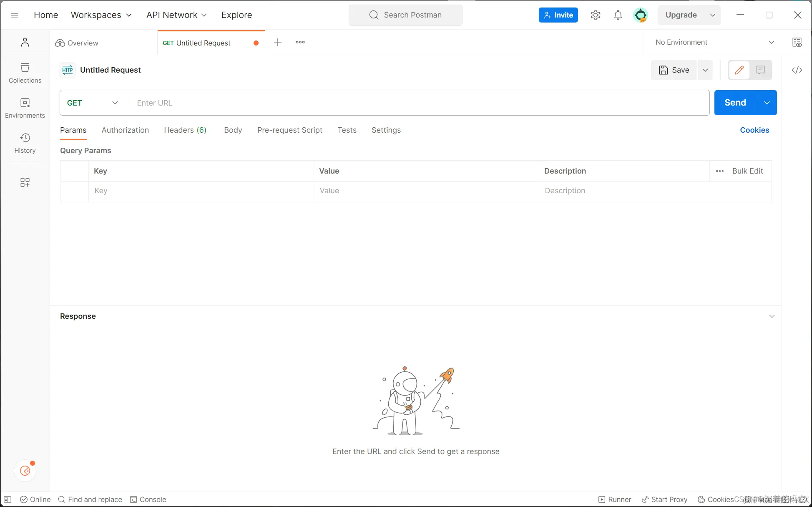Screen dimensions: 812x507
Task: Open the Capture requests panel
Action: [x=797, y=42]
